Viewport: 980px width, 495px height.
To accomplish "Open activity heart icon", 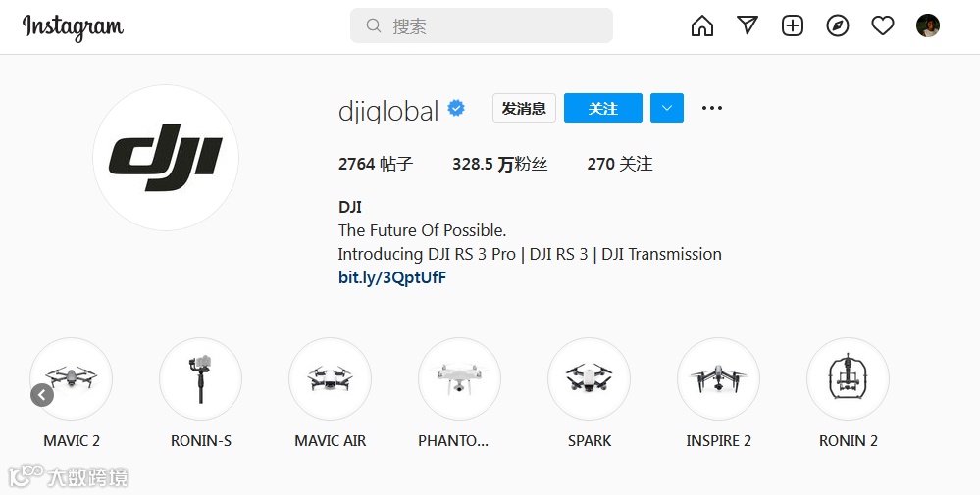I will pos(883,25).
